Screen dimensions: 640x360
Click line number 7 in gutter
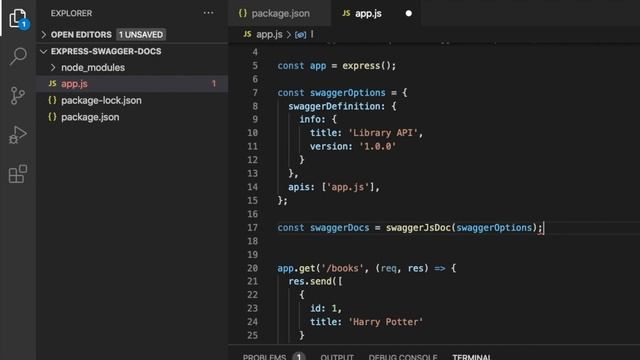tap(255, 93)
